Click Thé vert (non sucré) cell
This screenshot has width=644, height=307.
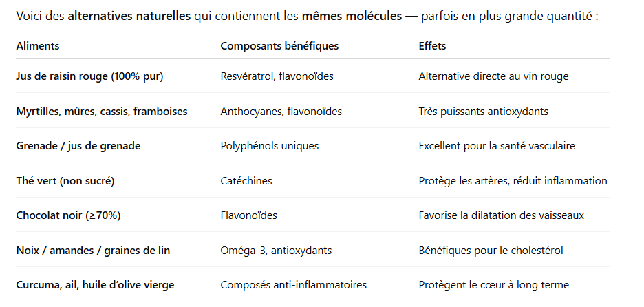tap(65, 181)
